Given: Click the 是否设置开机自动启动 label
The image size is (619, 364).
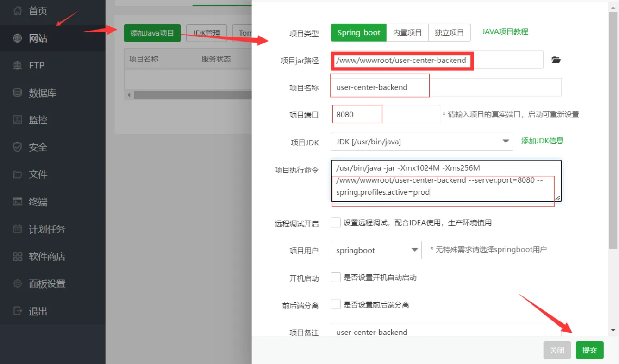Looking at the screenshot, I should [380, 278].
